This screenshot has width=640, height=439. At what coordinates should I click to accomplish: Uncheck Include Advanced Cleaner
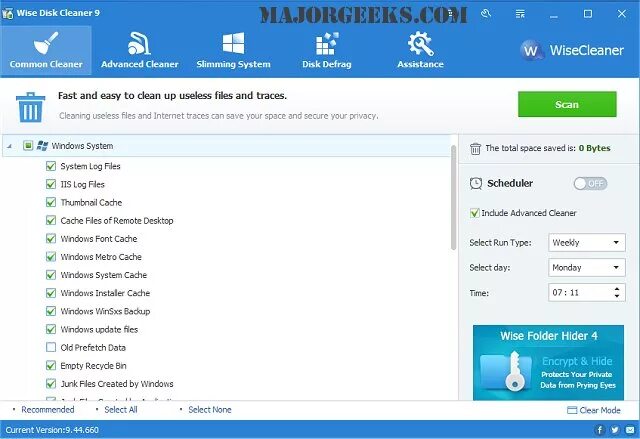pos(474,213)
